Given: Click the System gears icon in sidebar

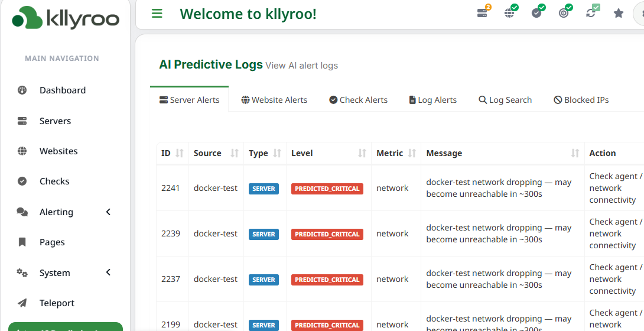Looking at the screenshot, I should tap(22, 272).
